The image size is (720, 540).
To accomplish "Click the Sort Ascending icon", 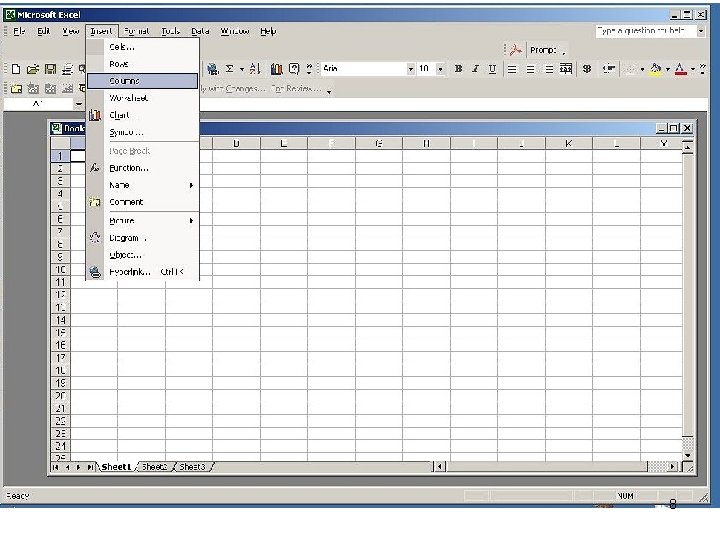I will click(x=255, y=69).
